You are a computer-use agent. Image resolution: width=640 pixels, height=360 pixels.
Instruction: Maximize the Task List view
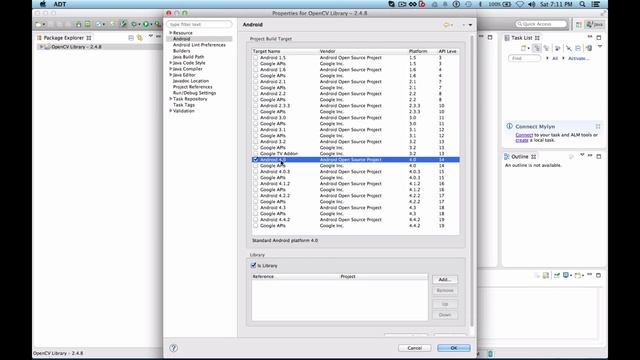click(x=599, y=38)
